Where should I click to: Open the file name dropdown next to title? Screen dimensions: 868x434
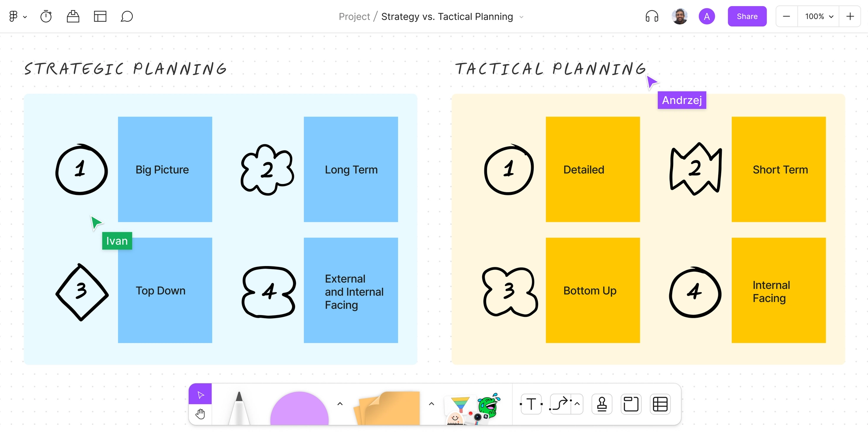tap(521, 16)
